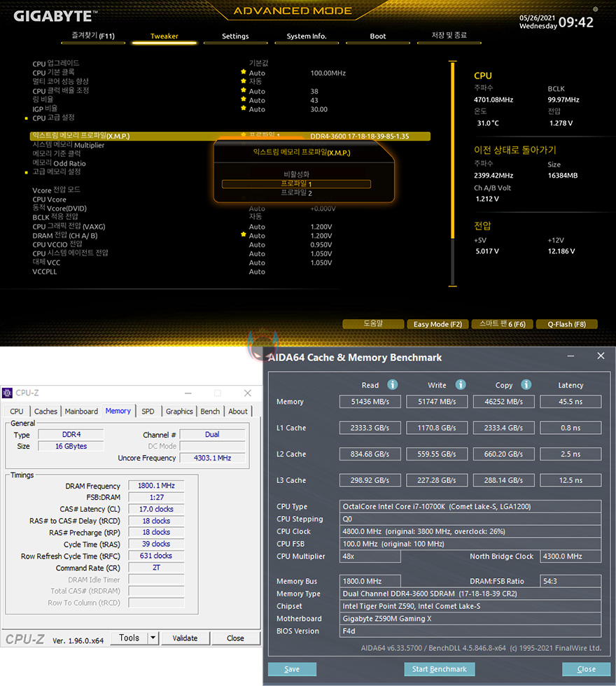Select the CPU 업그레이드 setting
Image resolution: width=616 pixels, height=686 pixels.
55,64
